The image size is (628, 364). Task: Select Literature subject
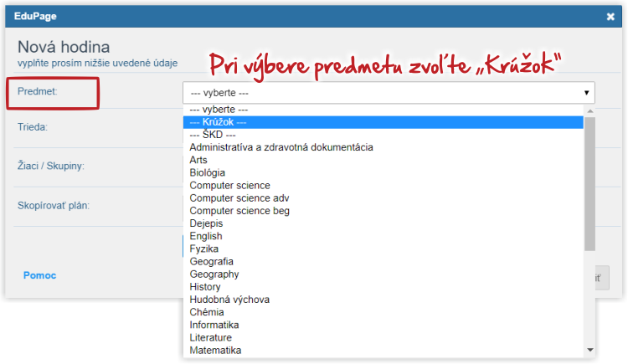(x=383, y=337)
